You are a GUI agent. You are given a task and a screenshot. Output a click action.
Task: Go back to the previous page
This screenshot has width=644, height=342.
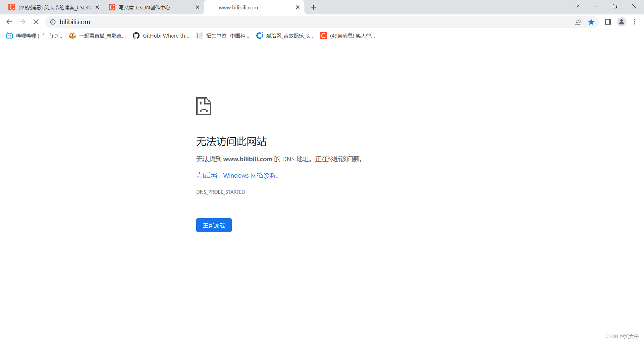[x=9, y=22]
